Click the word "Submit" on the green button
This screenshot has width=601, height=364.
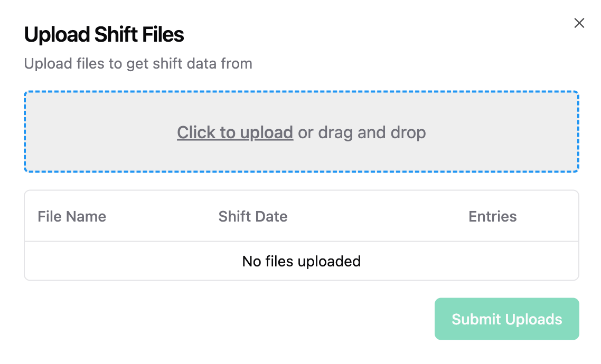476,319
